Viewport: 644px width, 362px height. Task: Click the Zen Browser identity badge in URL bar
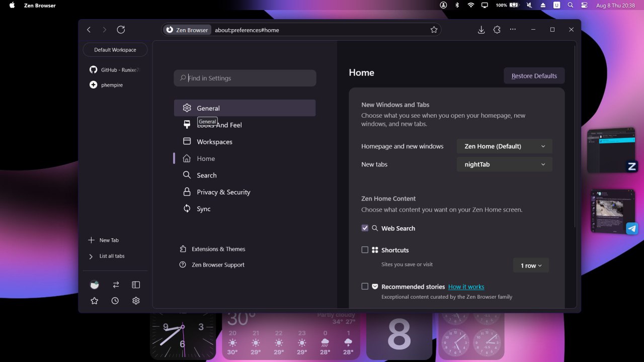187,30
